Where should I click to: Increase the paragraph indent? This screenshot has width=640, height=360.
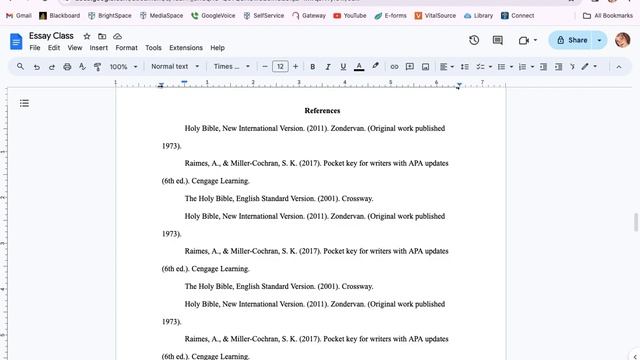coord(559,67)
